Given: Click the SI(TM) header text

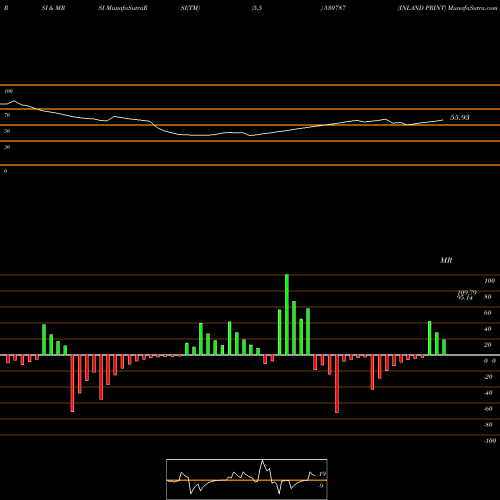Looking at the screenshot, I should 190,8.
